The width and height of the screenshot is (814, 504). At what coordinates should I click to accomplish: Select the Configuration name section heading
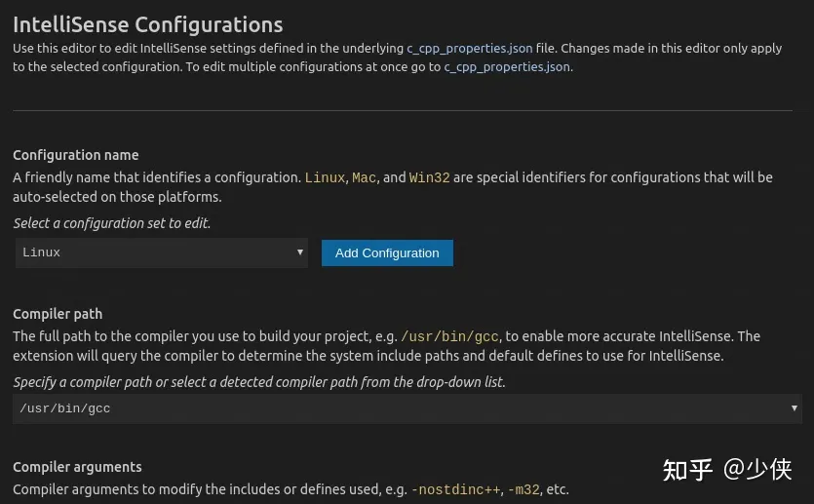(x=75, y=155)
